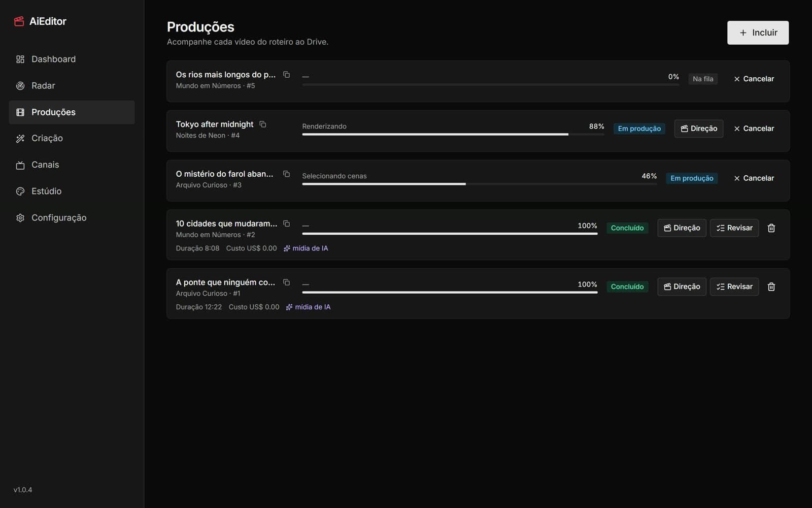Navigate to Canais
The image size is (812, 508).
(72, 165)
